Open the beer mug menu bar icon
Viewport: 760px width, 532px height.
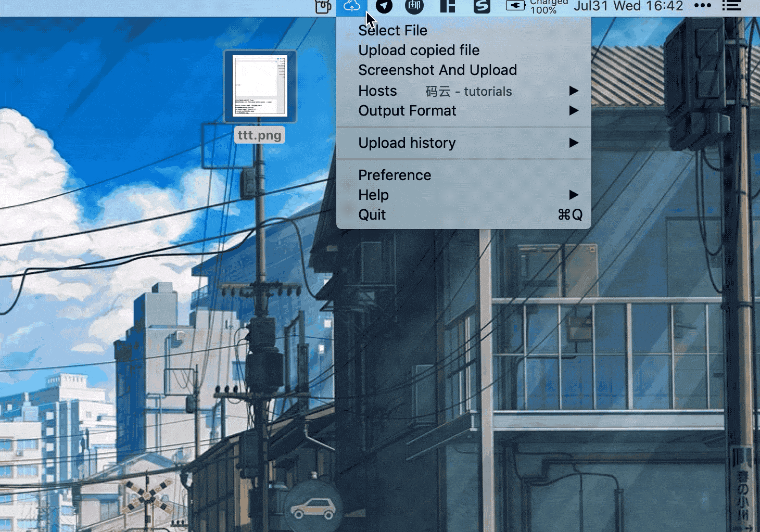(323, 6)
